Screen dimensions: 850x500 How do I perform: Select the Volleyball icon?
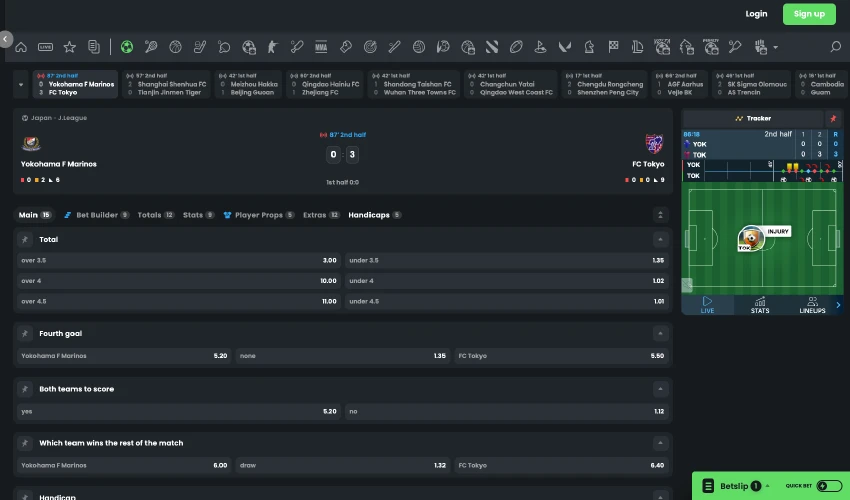pos(418,47)
